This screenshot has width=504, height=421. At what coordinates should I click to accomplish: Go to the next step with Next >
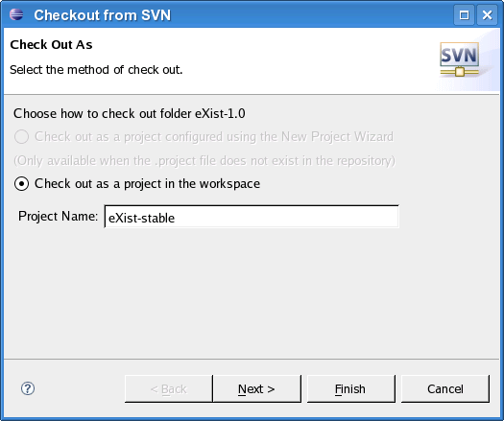256,389
